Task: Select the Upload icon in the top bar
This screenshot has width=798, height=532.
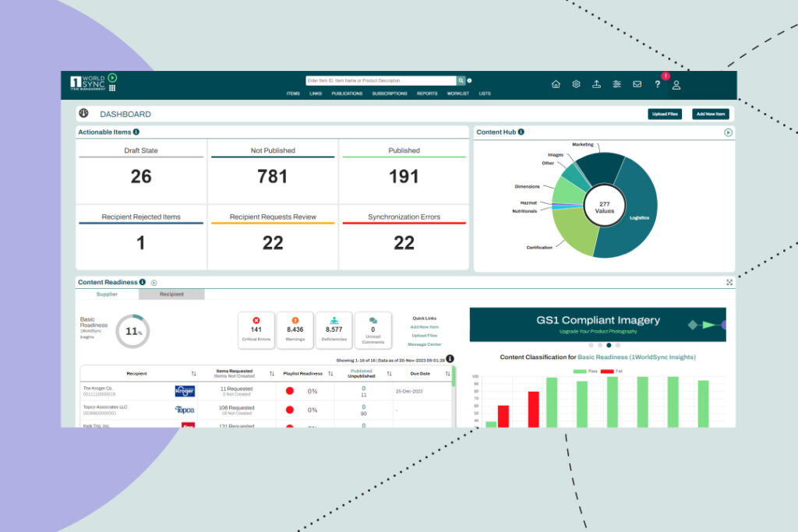Action: click(597, 83)
